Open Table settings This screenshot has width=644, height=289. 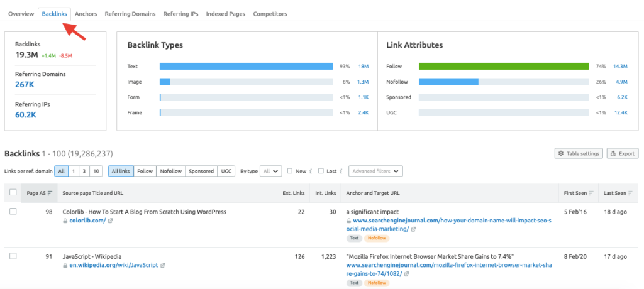579,153
